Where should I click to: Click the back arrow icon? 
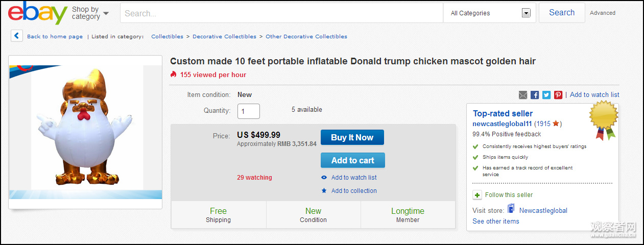pyautogui.click(x=17, y=36)
